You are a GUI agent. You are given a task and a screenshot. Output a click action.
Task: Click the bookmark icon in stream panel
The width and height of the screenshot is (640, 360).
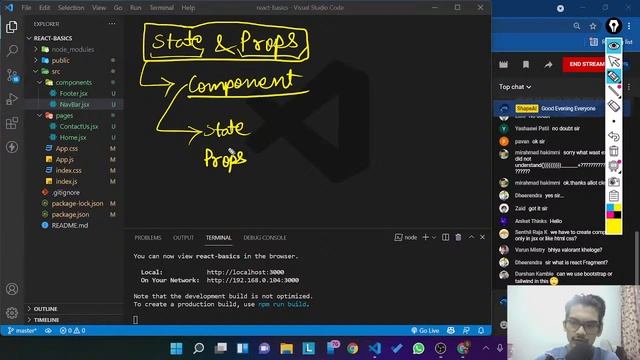pos(526,64)
